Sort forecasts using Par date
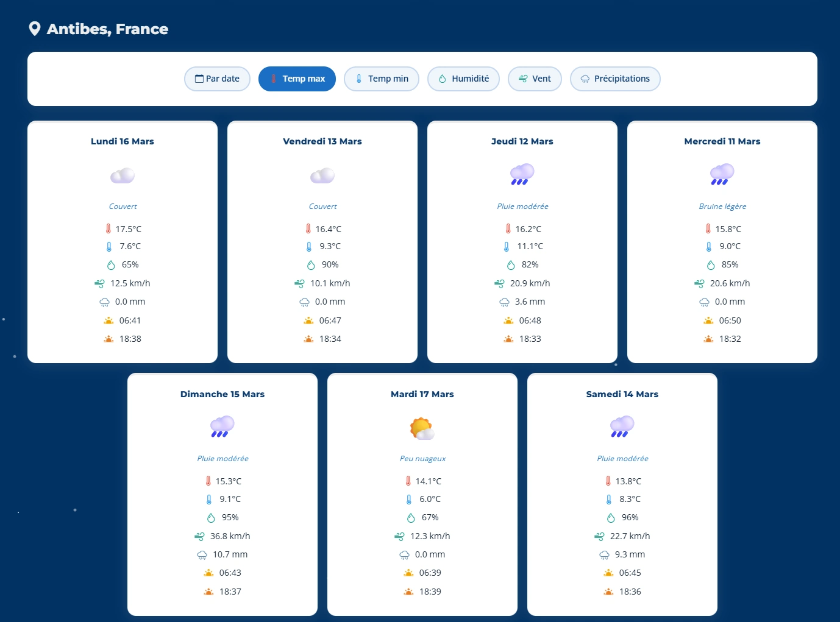The image size is (840, 622). (217, 79)
